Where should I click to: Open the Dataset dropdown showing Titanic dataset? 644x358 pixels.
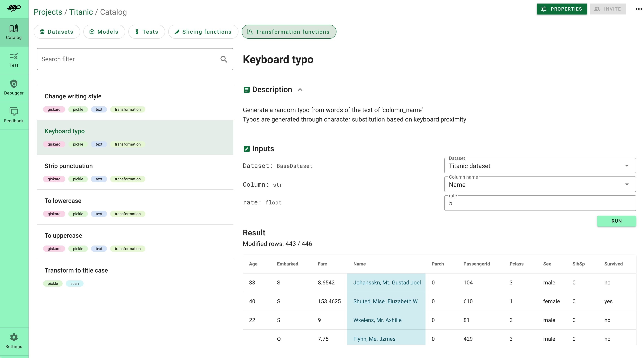(x=540, y=166)
